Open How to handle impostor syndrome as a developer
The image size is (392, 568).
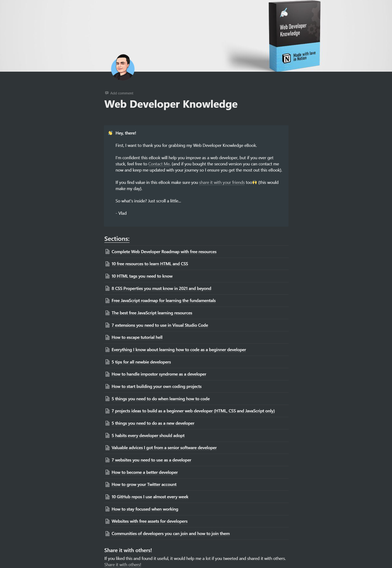159,374
